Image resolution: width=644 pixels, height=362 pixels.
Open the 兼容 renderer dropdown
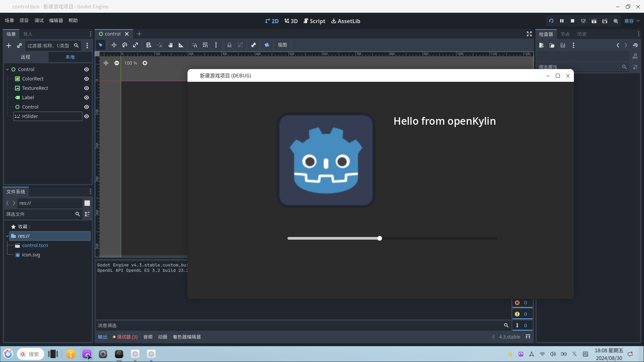pos(632,21)
